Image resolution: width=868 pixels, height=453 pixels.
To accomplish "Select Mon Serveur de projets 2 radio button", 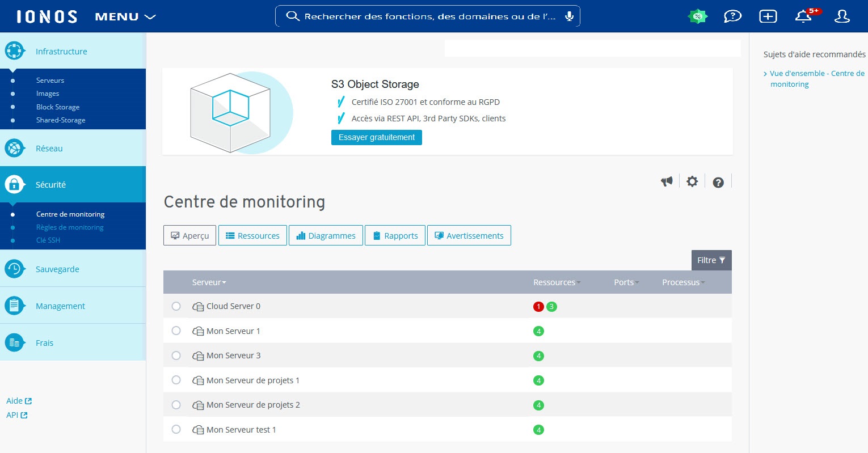I will click(176, 405).
